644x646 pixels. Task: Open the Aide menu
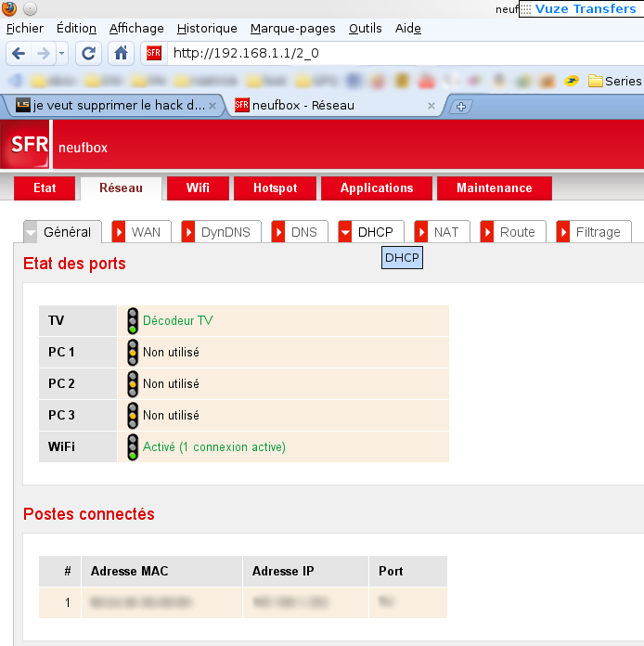408,29
